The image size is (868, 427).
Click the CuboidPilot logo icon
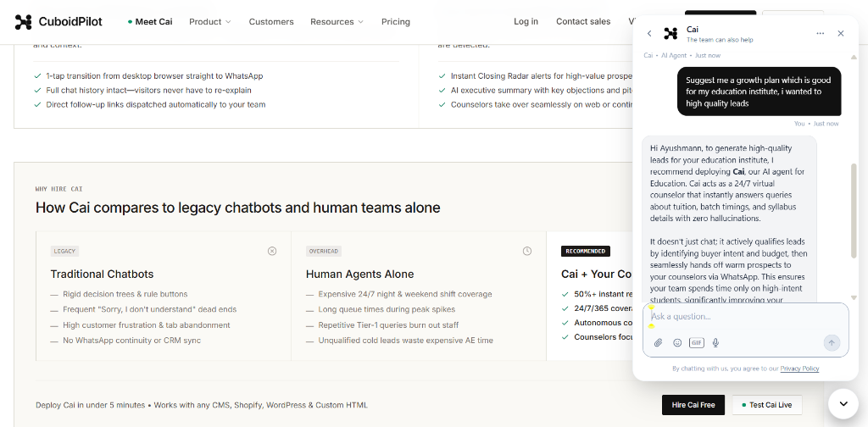point(23,21)
